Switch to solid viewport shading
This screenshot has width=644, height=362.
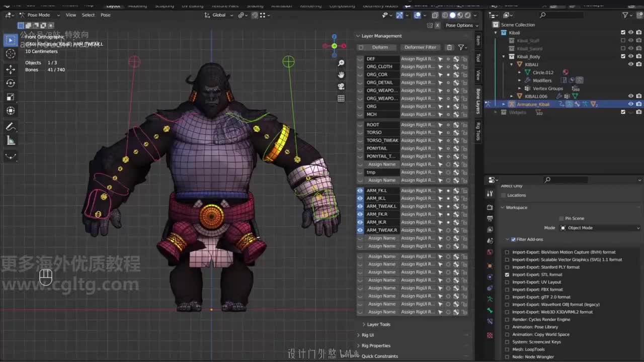point(452,15)
